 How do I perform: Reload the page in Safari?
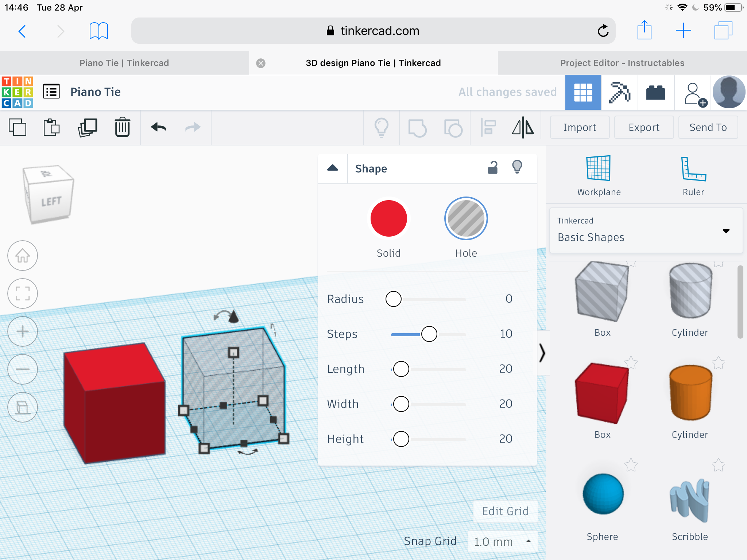point(603,31)
